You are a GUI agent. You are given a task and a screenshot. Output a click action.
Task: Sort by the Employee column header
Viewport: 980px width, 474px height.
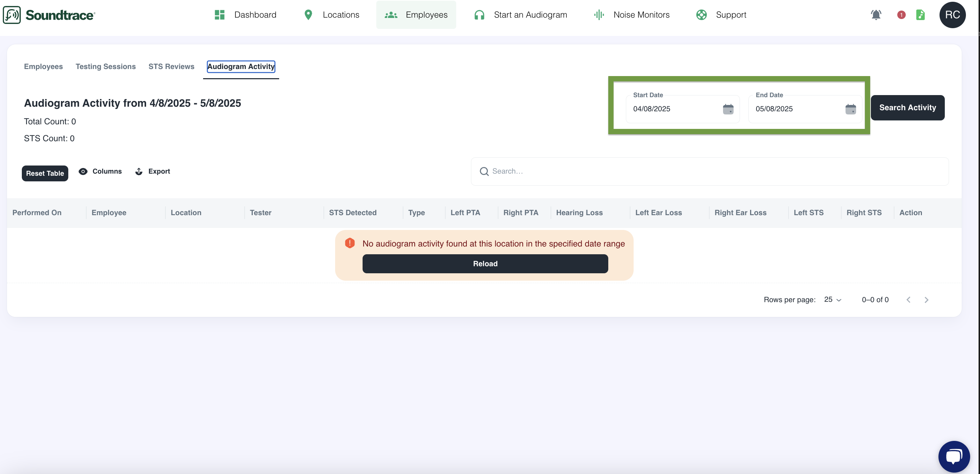(x=109, y=213)
